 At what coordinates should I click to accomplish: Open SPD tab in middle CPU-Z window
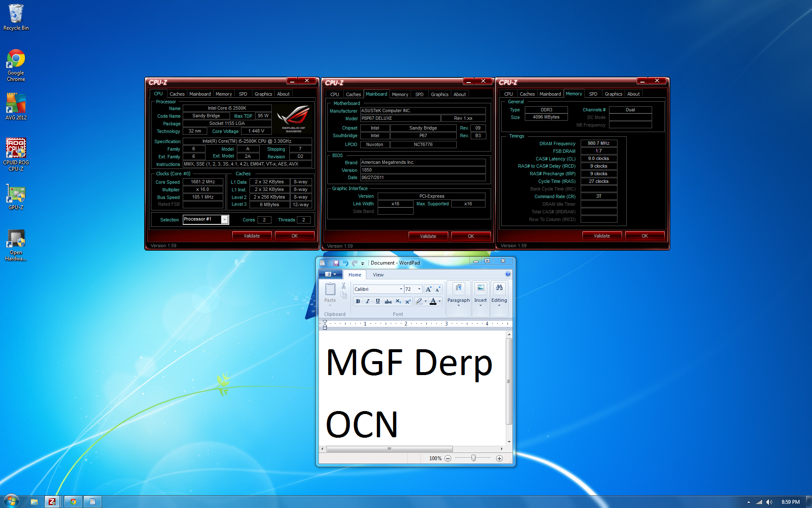419,94
